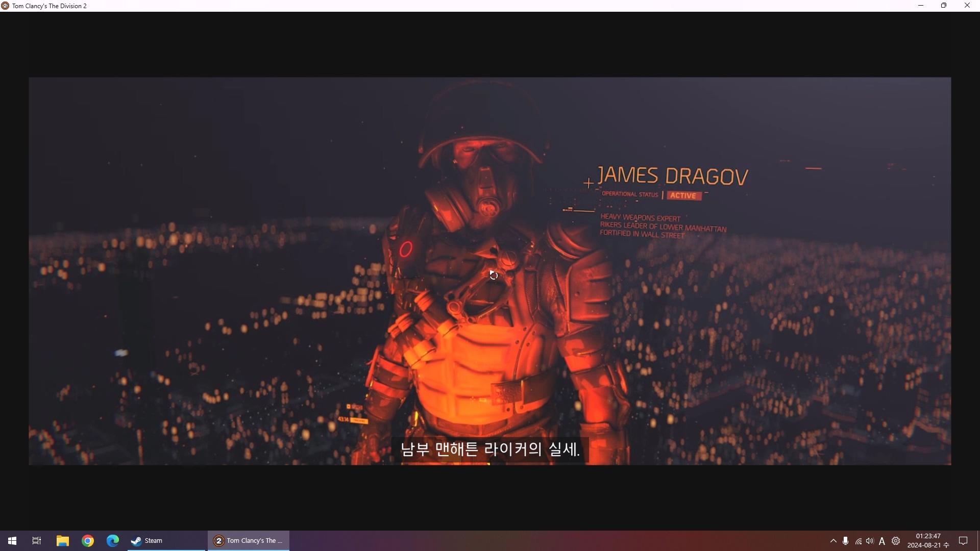Switch to the Steam taskbar window

pyautogui.click(x=166, y=541)
